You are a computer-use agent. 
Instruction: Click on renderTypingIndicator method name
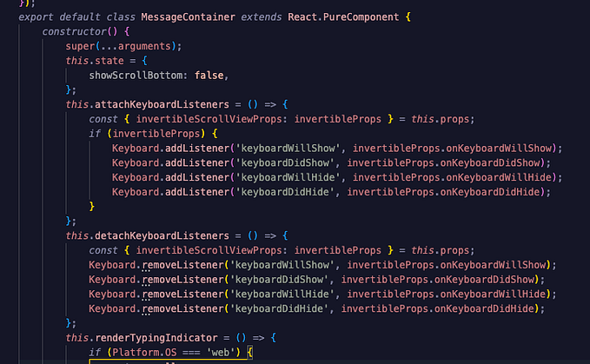(x=156, y=338)
